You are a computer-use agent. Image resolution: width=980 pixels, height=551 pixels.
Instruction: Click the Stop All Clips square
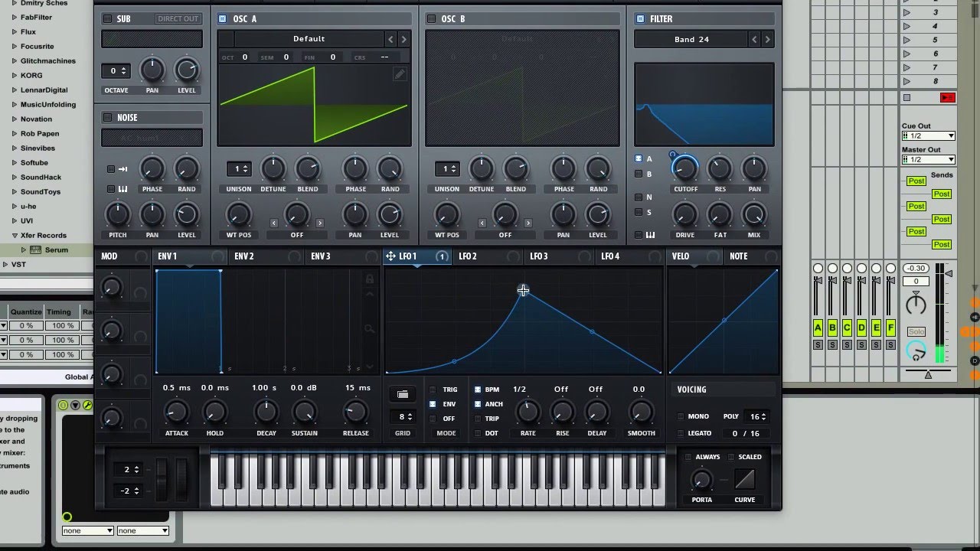coord(907,97)
